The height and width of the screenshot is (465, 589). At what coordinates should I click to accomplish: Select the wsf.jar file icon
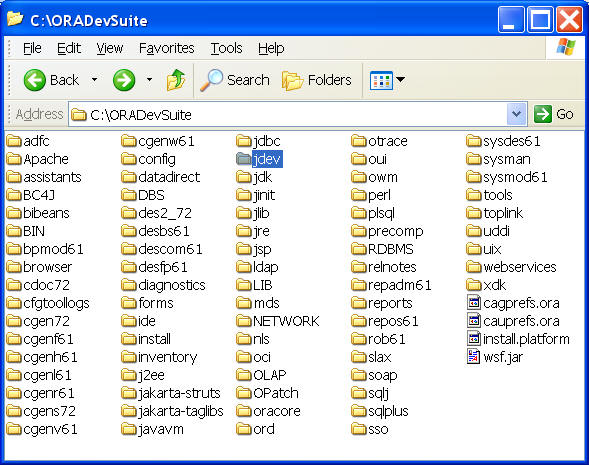[x=474, y=357]
